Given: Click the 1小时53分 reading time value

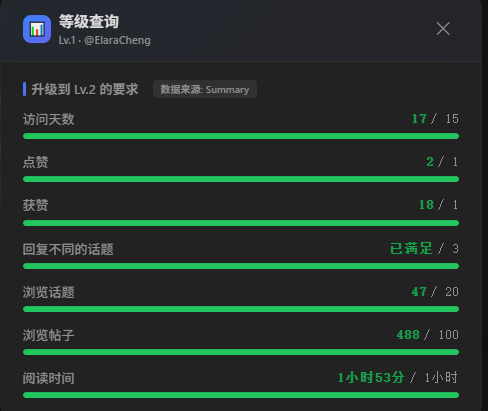Looking at the screenshot, I should tap(371, 378).
